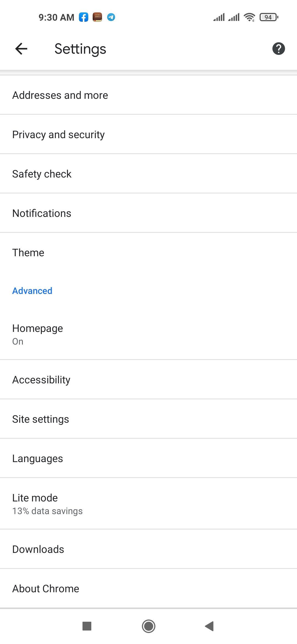297x644 pixels.
Task: Open Site settings
Action: pos(40,419)
